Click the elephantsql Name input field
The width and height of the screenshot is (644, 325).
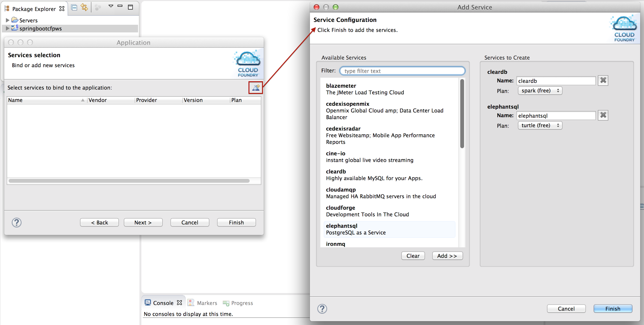(556, 116)
